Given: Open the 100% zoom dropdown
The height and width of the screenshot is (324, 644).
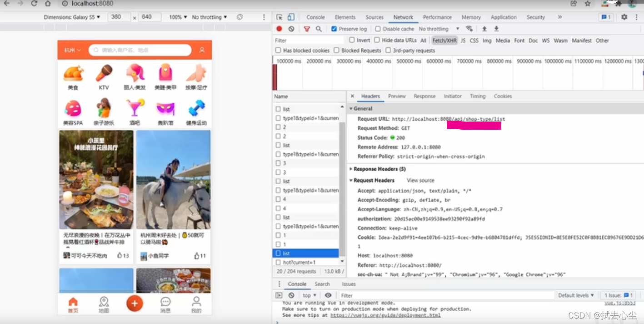Looking at the screenshot, I should (x=178, y=17).
